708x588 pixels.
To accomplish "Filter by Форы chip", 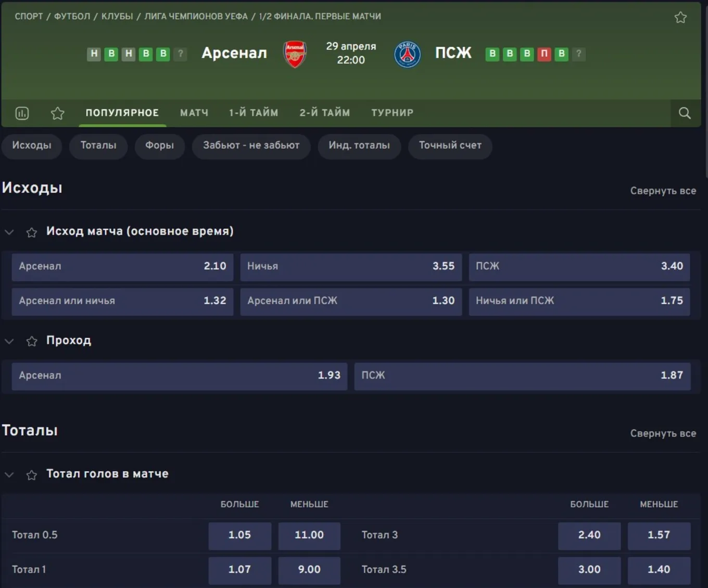I will (160, 146).
